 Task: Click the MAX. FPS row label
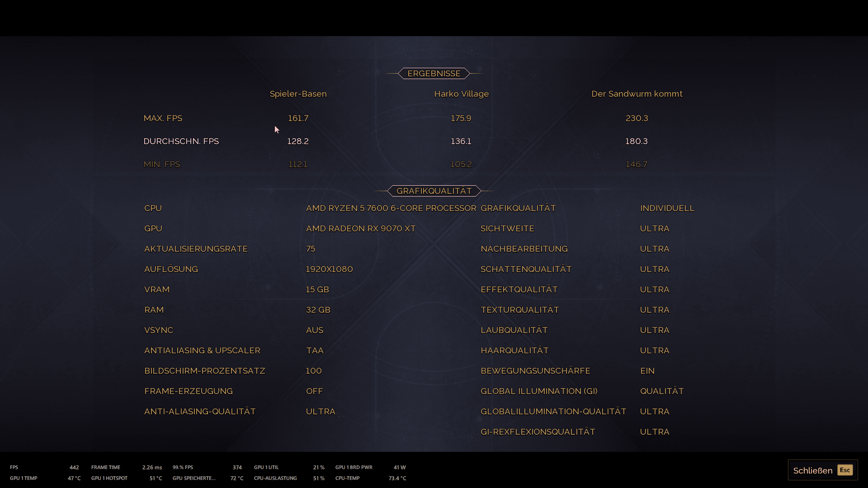click(x=163, y=118)
